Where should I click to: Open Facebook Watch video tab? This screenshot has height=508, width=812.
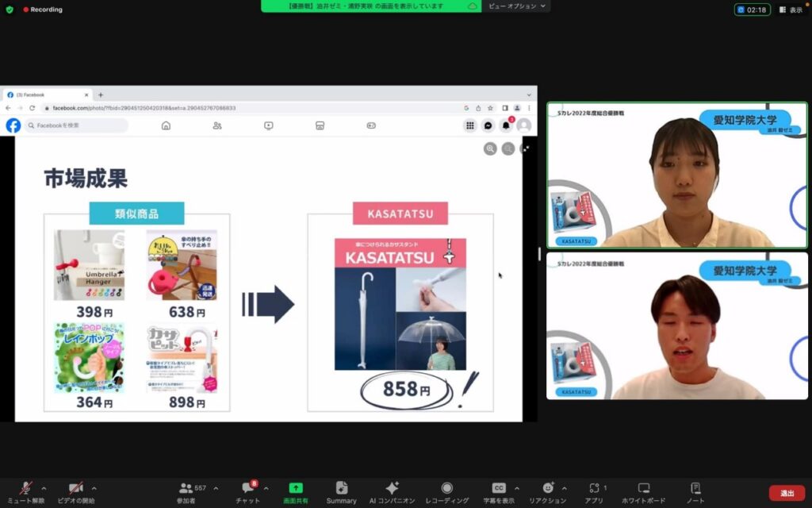tap(268, 125)
